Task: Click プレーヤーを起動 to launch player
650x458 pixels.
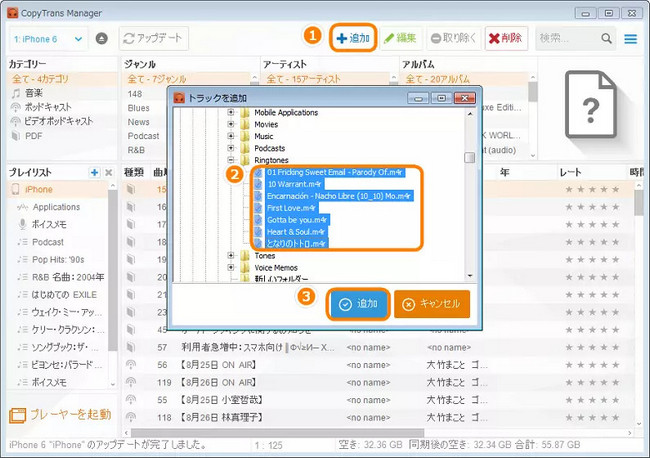Action: [61, 414]
